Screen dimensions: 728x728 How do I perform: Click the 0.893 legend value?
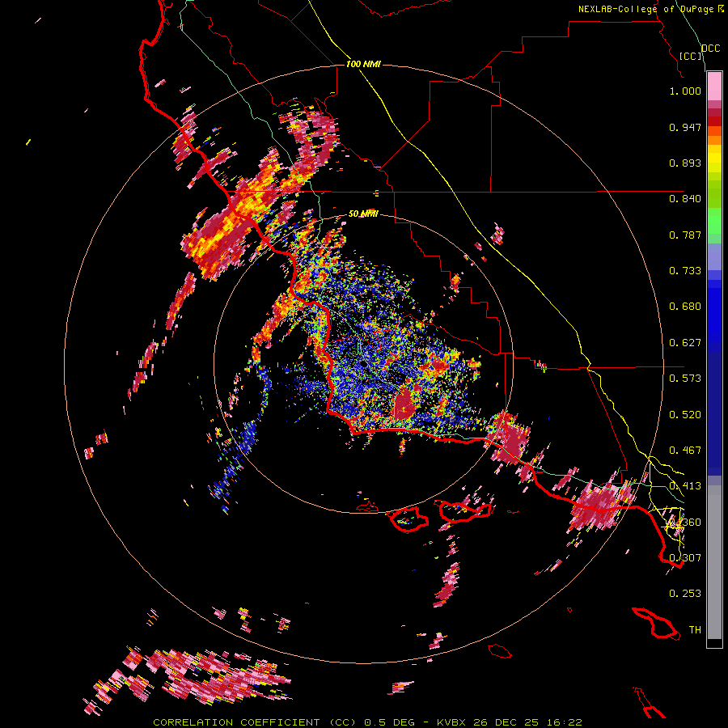coord(685,163)
